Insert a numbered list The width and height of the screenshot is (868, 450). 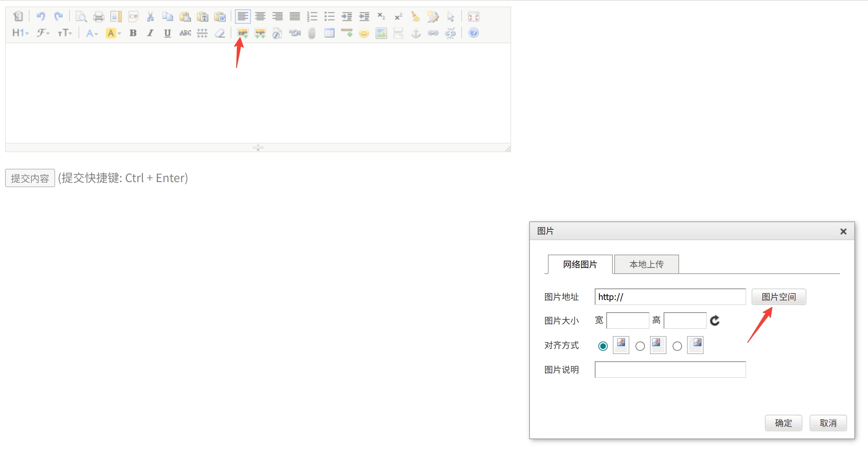[312, 17]
